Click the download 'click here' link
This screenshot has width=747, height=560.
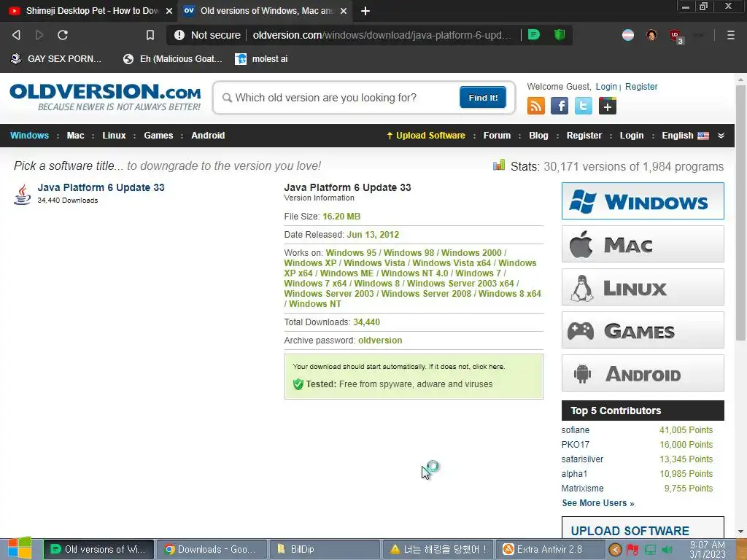coord(488,367)
